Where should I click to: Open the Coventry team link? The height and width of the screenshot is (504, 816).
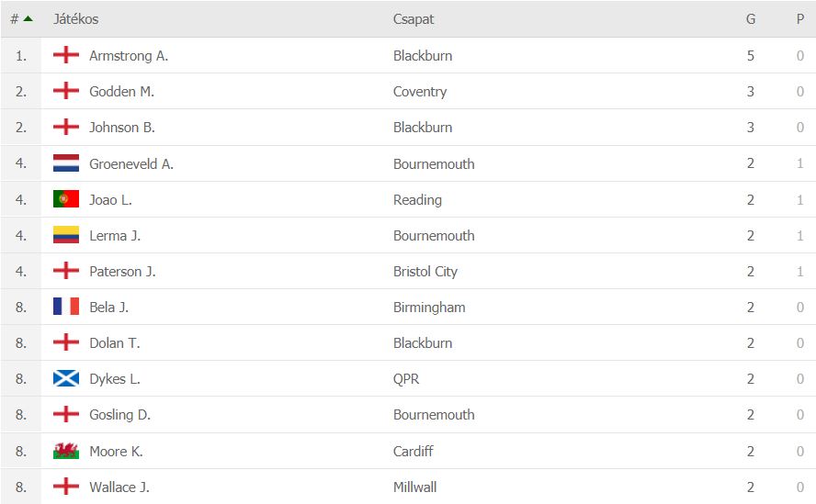pyautogui.click(x=420, y=92)
